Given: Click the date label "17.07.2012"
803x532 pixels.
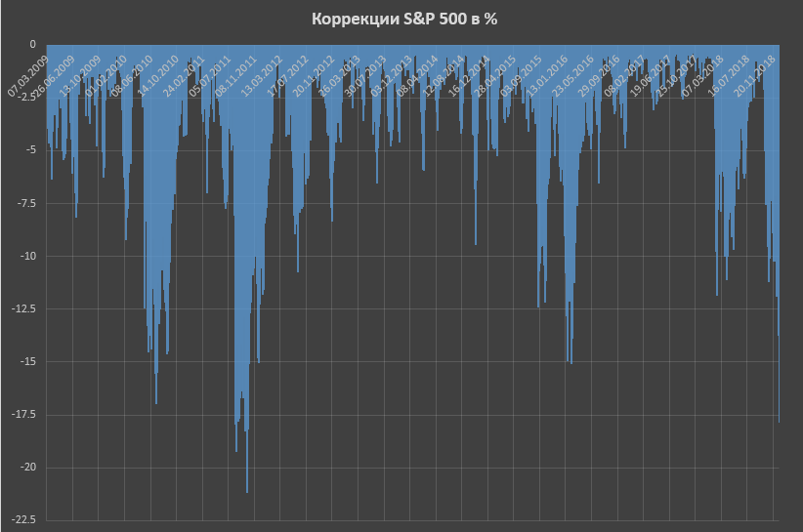Looking at the screenshot, I should (x=288, y=76).
